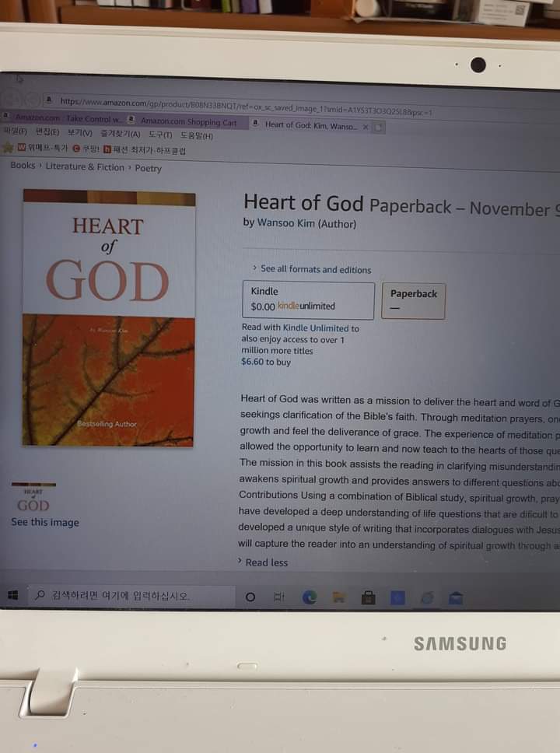The height and width of the screenshot is (753, 560).
Task: Open the 도구(T) tools menu
Action: point(160,135)
